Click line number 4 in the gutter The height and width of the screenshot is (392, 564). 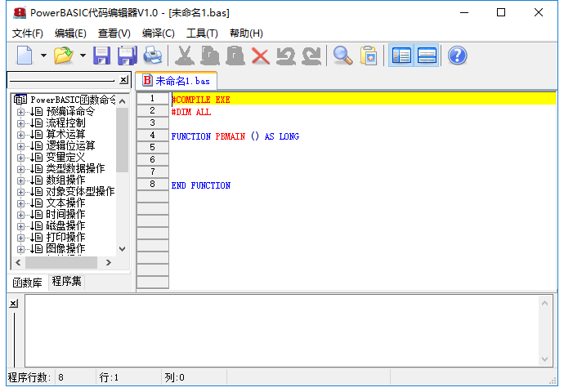point(153,135)
